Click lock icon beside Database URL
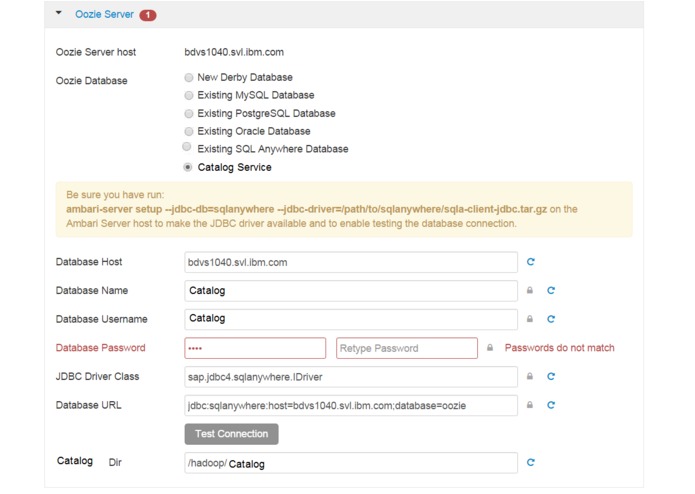 [530, 405]
